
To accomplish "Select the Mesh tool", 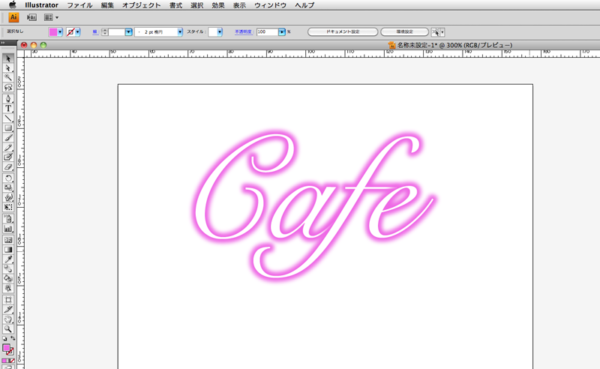I will point(8,240).
